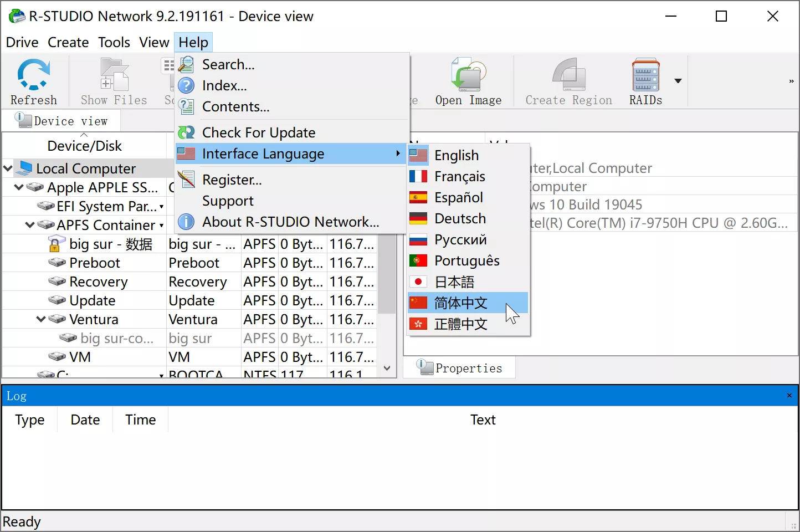
Task: Collapse the Local Computer tree node
Action: click(7, 168)
